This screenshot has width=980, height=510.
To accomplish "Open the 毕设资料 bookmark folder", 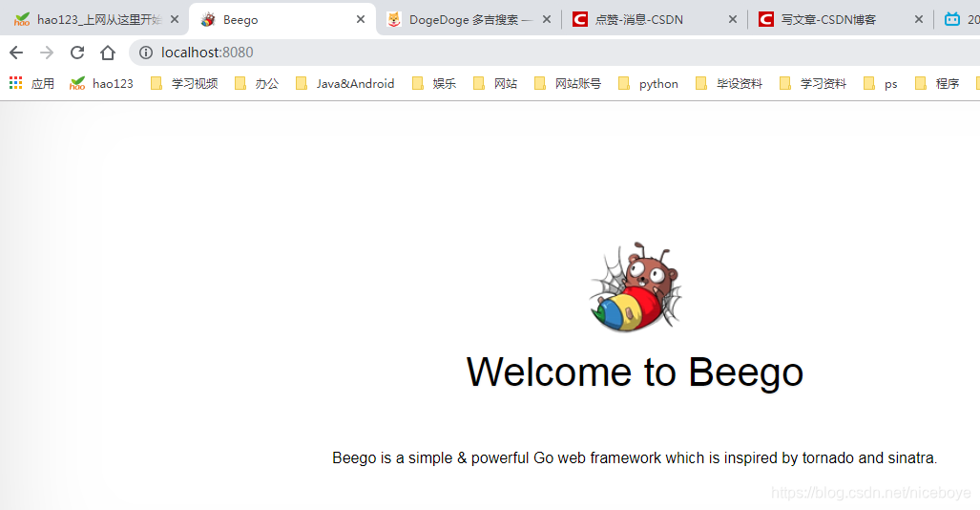I will pyautogui.click(x=729, y=83).
